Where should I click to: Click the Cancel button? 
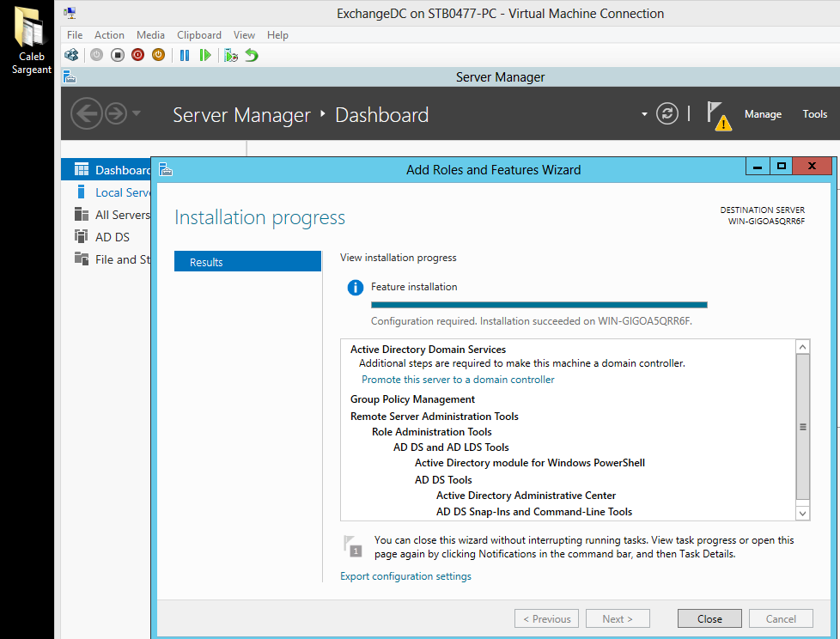pyautogui.click(x=781, y=618)
